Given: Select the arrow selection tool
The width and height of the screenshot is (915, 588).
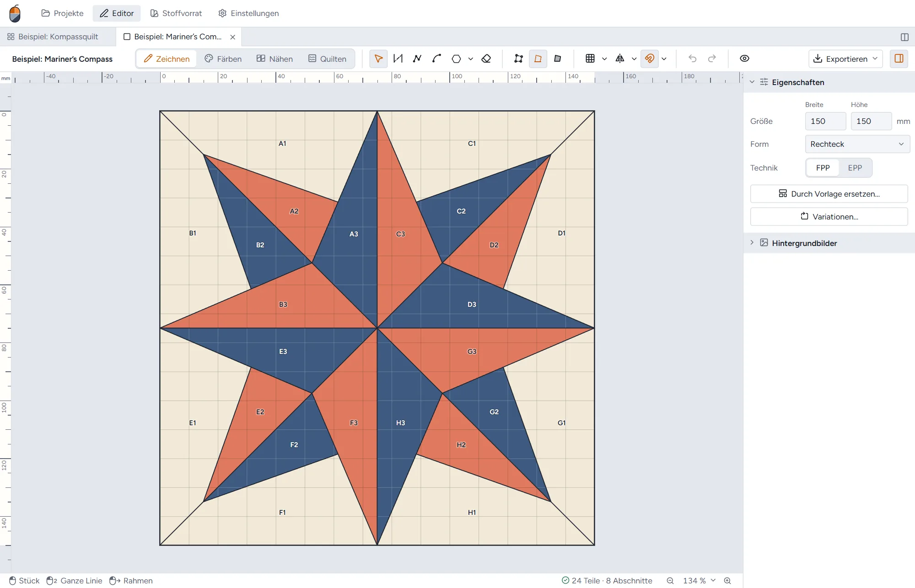Looking at the screenshot, I should (378, 59).
